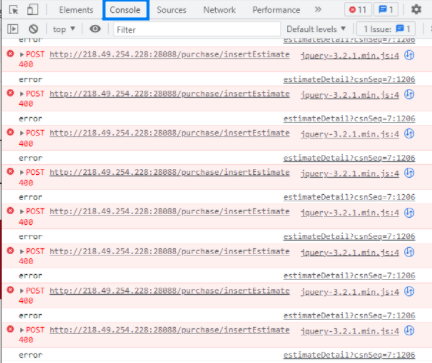Open the Default levels dropdown
432x363 pixels.
[316, 29]
